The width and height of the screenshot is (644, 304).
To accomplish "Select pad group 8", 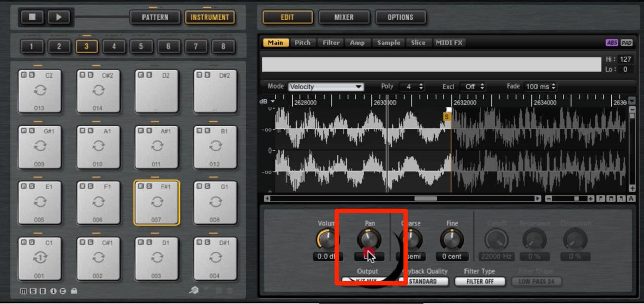I will [223, 47].
